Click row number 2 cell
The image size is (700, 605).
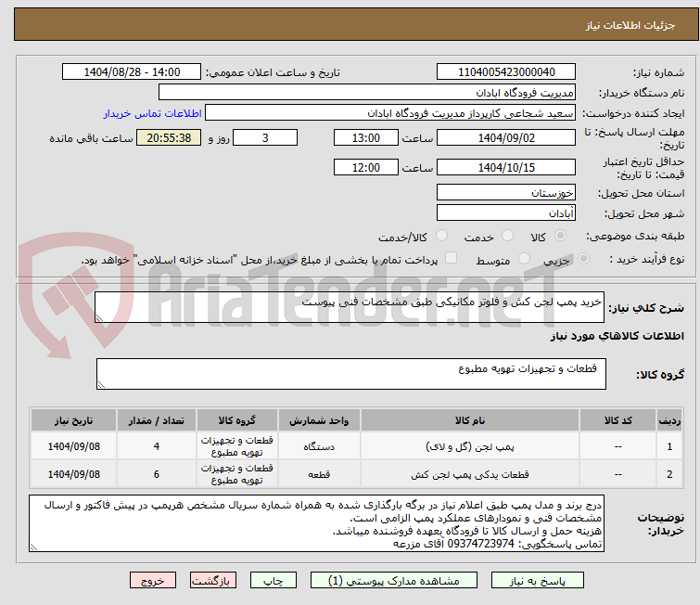pyautogui.click(x=669, y=474)
